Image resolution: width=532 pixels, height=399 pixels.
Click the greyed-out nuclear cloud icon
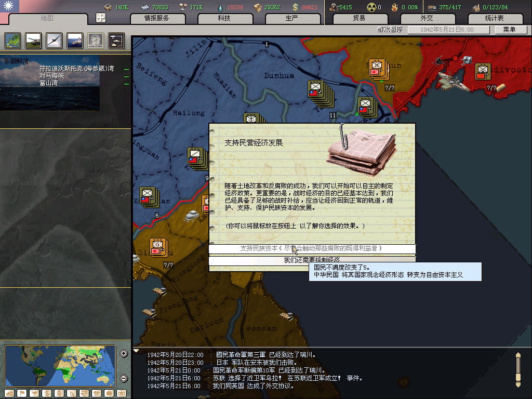pyautogui.click(x=96, y=41)
